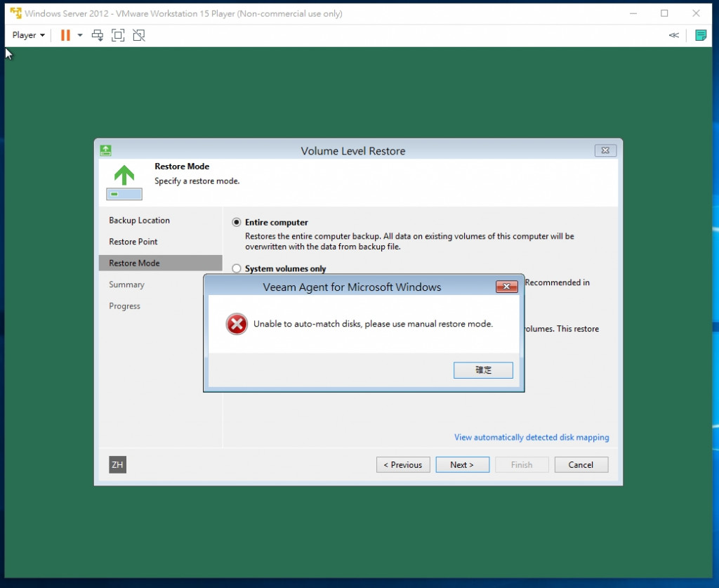Toggle Unity mode icon in the toolbar
Screen dimensions: 719x588
pos(139,35)
